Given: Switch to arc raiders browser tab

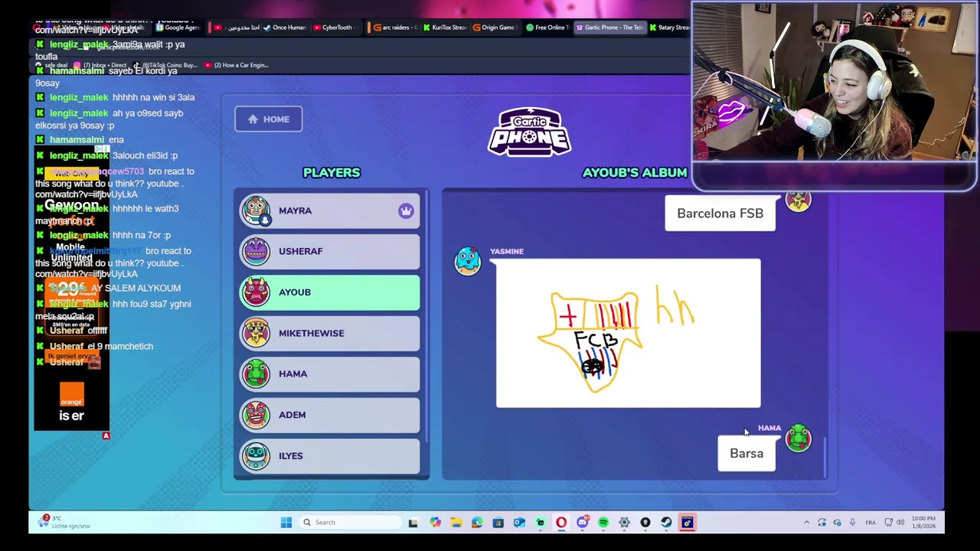Looking at the screenshot, I should pos(396,28).
